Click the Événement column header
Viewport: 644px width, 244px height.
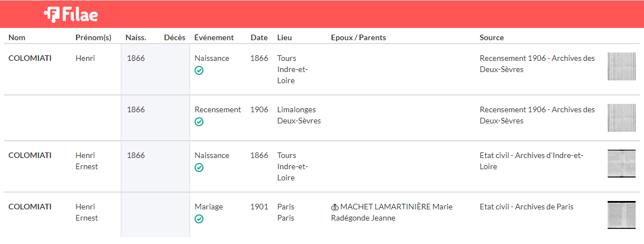(214, 37)
